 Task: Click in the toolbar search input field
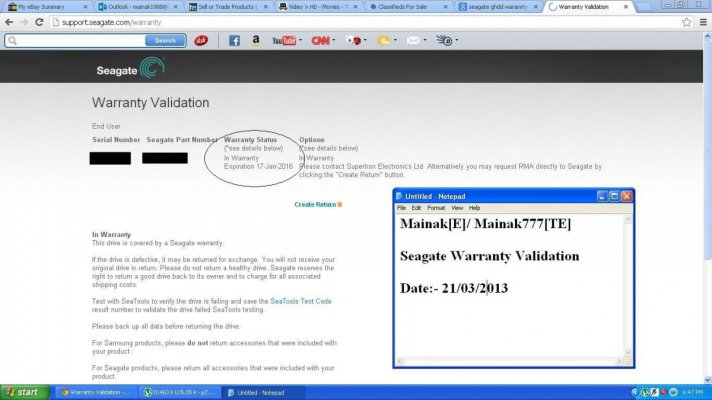[81, 41]
